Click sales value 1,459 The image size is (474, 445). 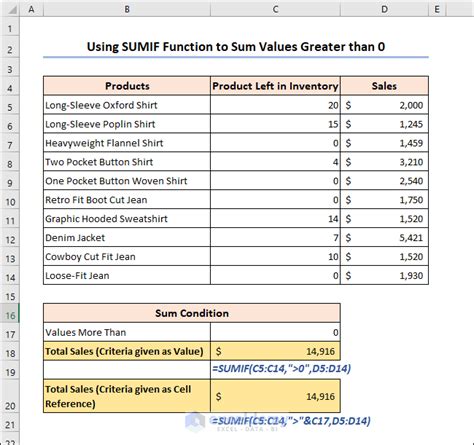pyautogui.click(x=384, y=143)
